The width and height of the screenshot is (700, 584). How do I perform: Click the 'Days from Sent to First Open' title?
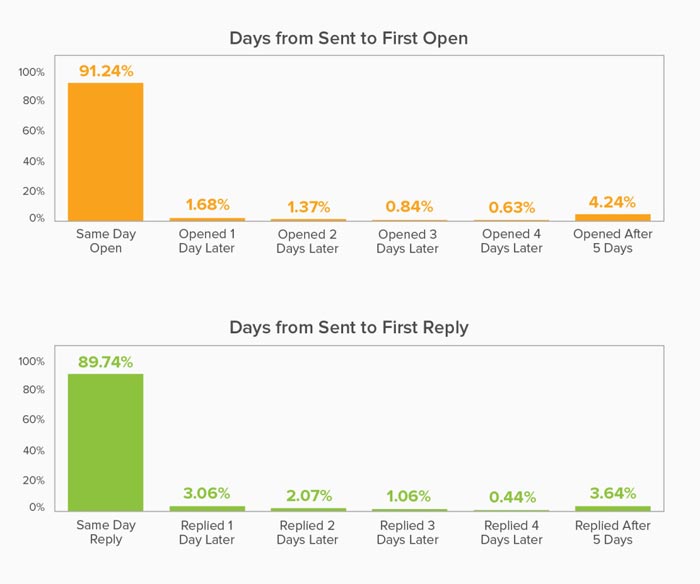tap(349, 38)
